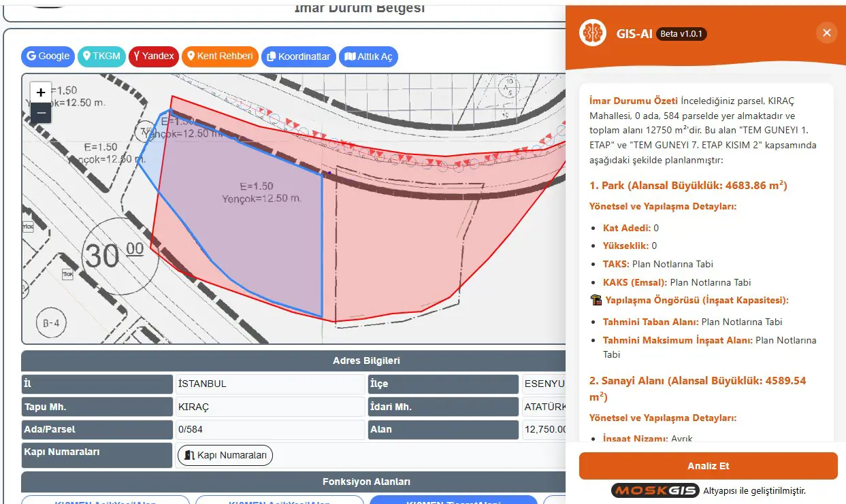Select the 0/584 Ada/Parsel value

coord(270,430)
